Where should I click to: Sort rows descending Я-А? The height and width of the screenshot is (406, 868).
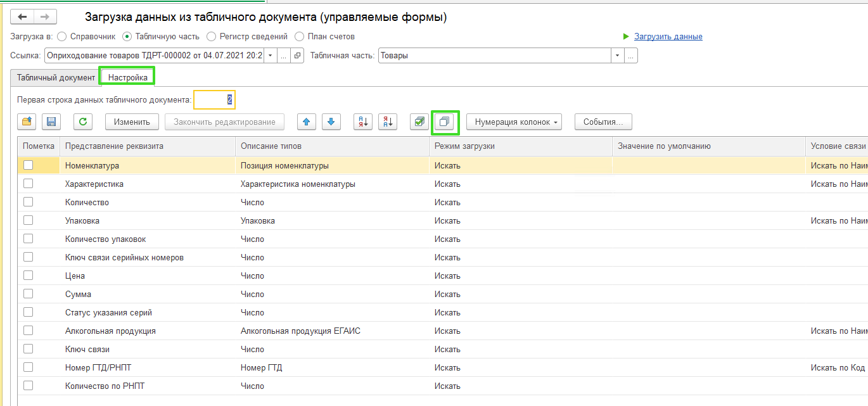coord(388,122)
